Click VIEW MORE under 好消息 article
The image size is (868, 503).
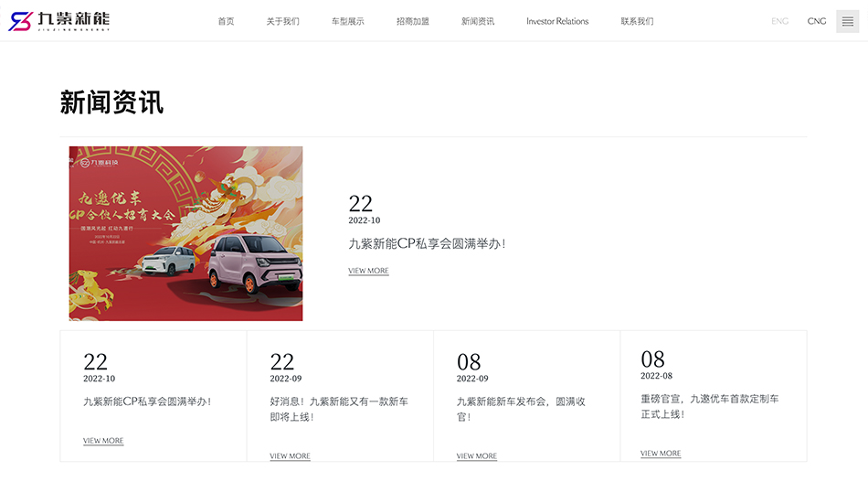pos(290,455)
